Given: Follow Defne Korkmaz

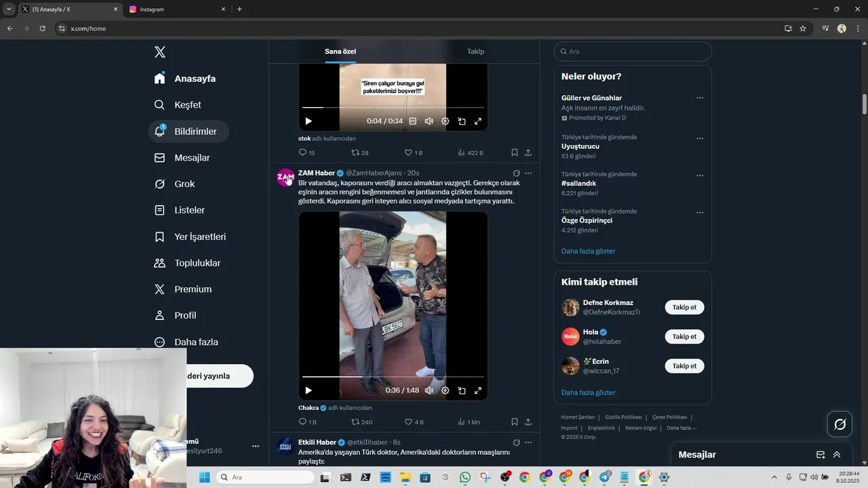Looking at the screenshot, I should coord(684,308).
